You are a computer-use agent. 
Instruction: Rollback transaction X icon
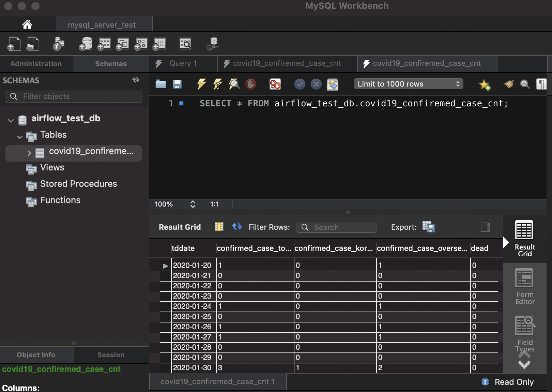316,84
